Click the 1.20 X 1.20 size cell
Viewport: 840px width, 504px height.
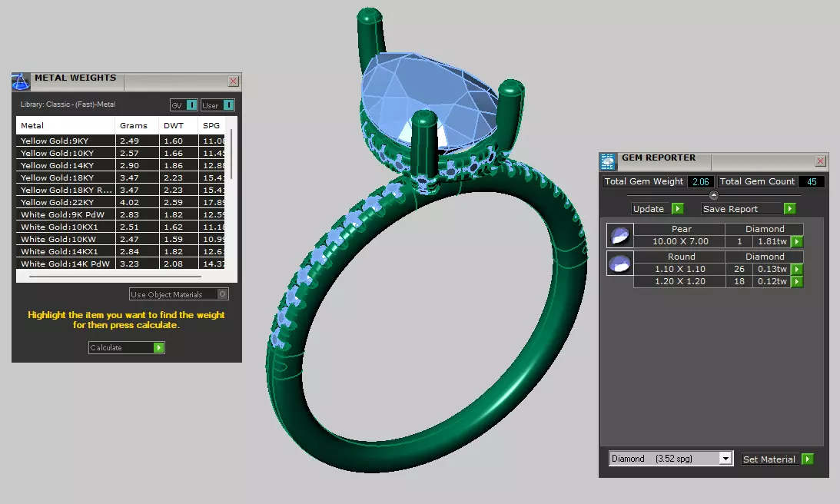tap(680, 282)
